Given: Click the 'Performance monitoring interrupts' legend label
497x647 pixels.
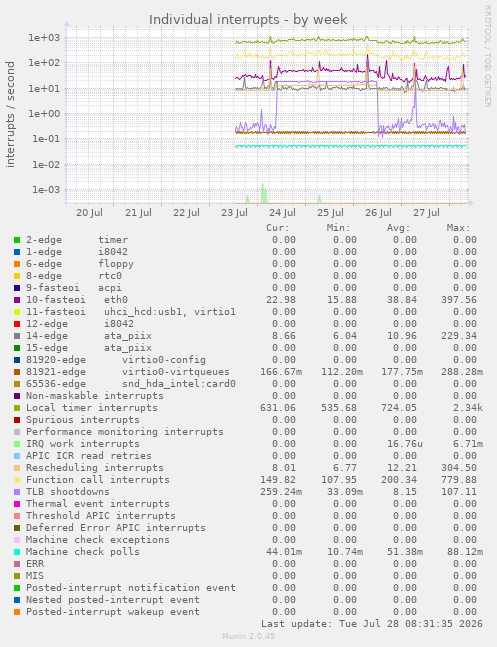Looking at the screenshot, I should [125, 432].
